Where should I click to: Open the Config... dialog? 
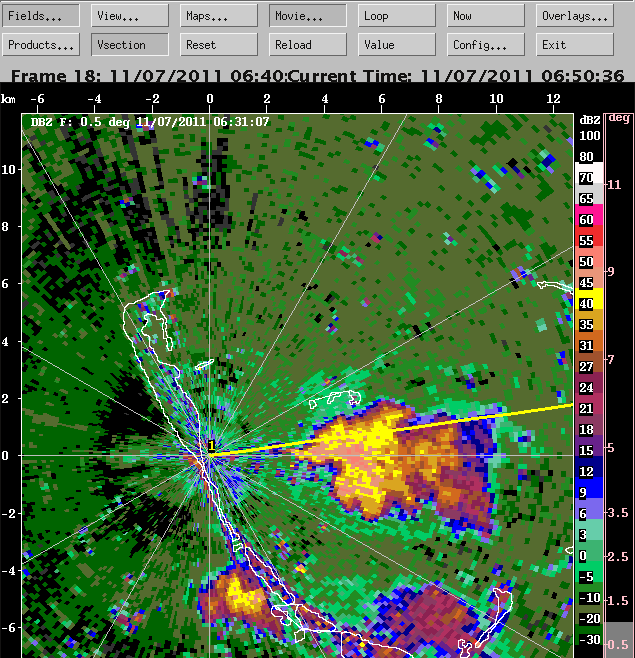point(486,44)
